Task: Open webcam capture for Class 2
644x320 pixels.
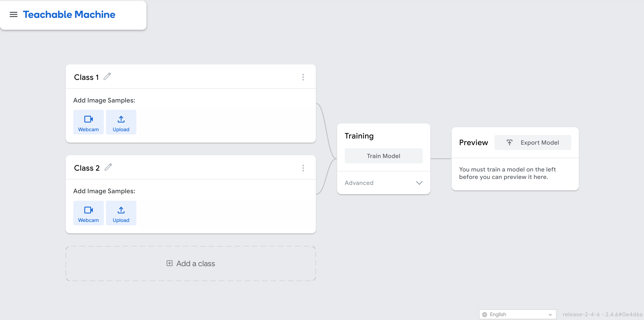Action: coord(88,213)
